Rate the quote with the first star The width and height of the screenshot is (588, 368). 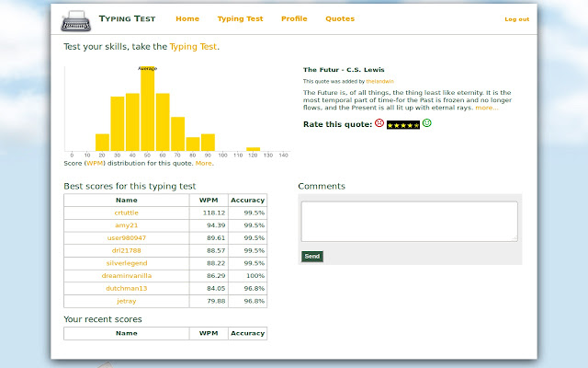[x=390, y=124]
